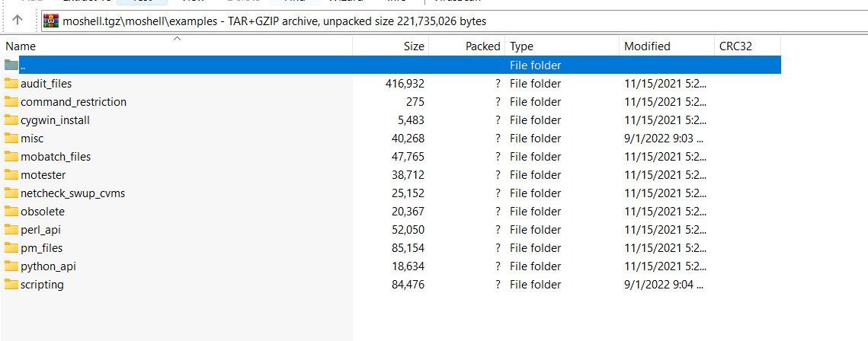Click the command_restriction folder icon

[11, 102]
